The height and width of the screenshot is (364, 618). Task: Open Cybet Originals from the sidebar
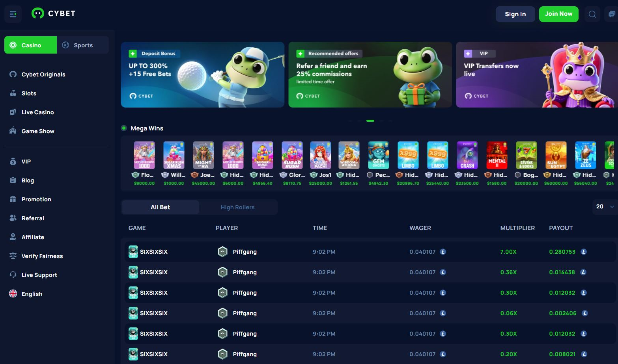[43, 74]
